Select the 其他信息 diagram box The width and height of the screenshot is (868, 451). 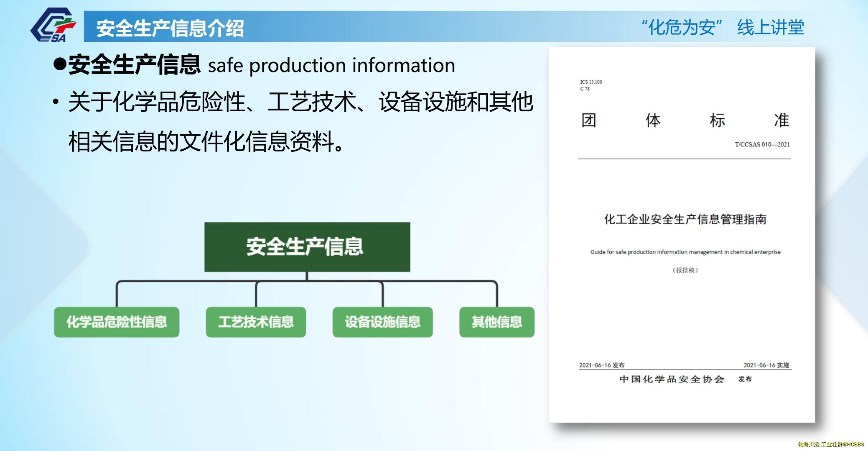pyautogui.click(x=497, y=322)
